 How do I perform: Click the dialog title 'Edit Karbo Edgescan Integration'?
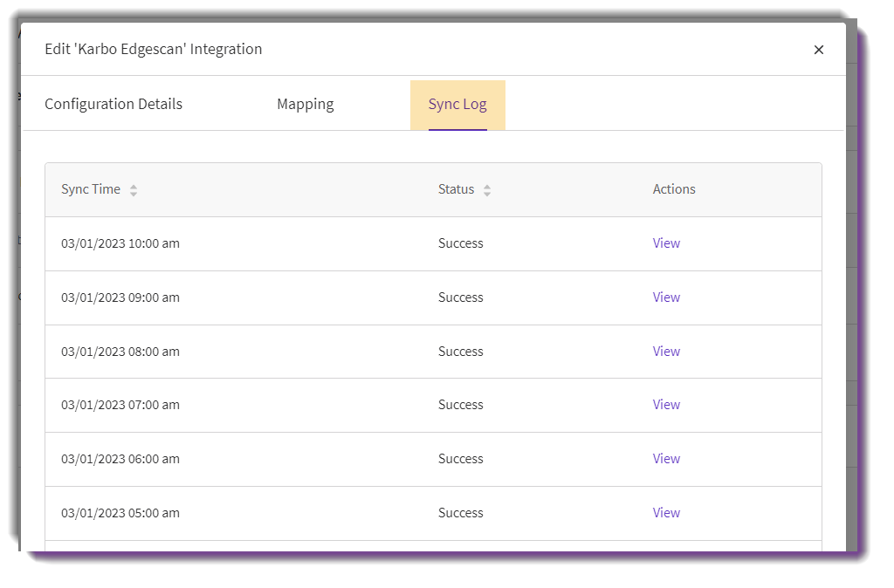pos(154,50)
